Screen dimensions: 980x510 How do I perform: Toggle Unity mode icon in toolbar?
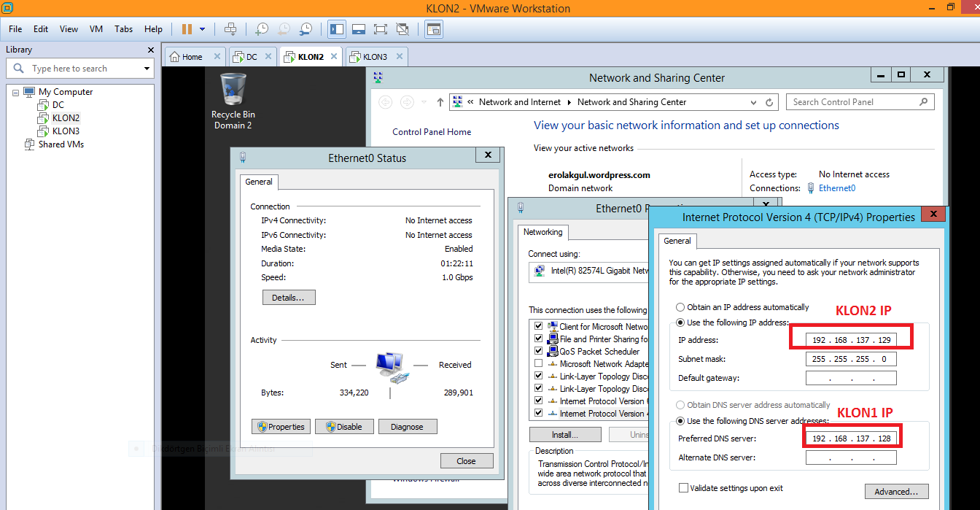[x=402, y=29]
